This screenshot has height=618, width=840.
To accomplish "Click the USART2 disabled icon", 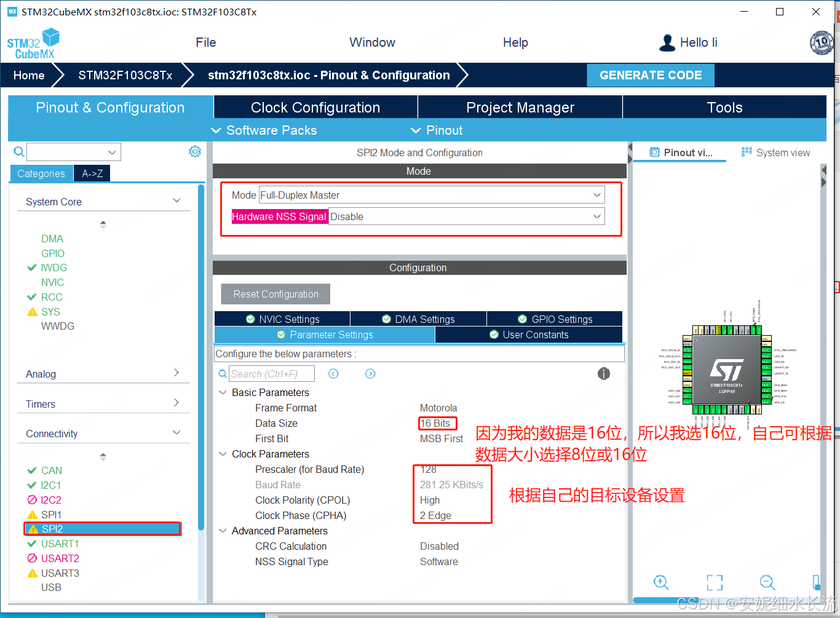I will [33, 558].
